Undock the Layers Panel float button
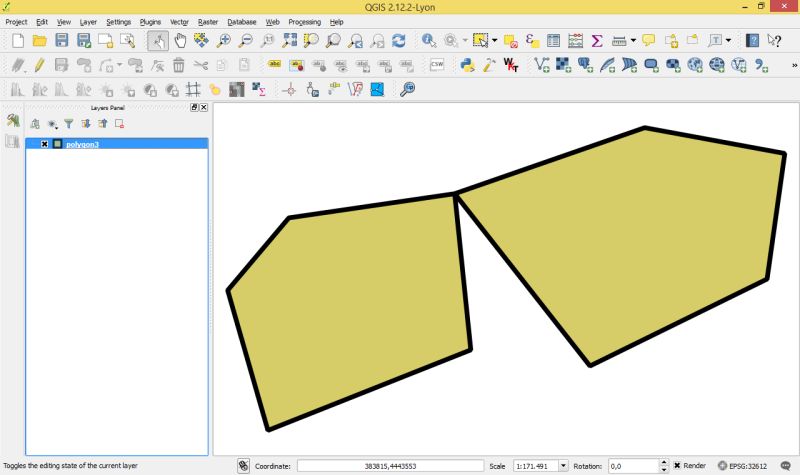Screen dimensions: 800x475 tap(194, 107)
